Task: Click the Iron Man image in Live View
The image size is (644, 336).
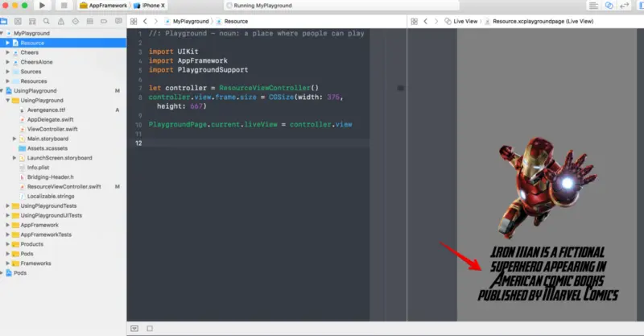Action: point(547,188)
